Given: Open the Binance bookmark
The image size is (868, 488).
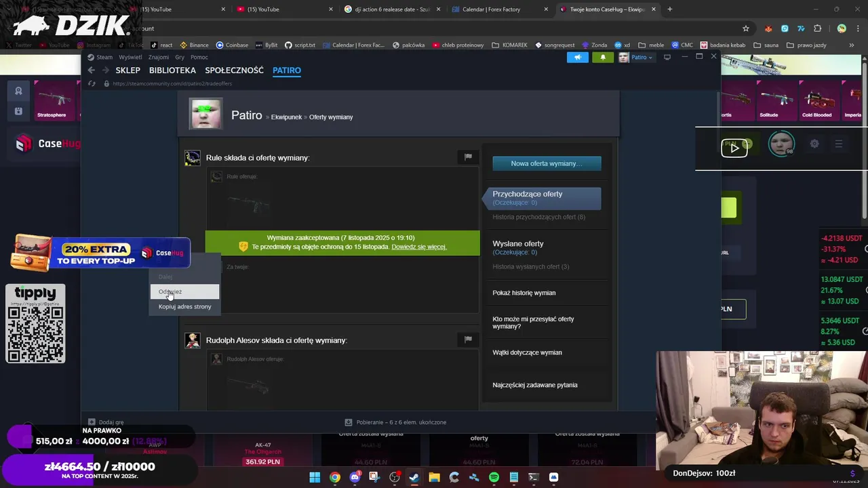Looking at the screenshot, I should pyautogui.click(x=193, y=45).
